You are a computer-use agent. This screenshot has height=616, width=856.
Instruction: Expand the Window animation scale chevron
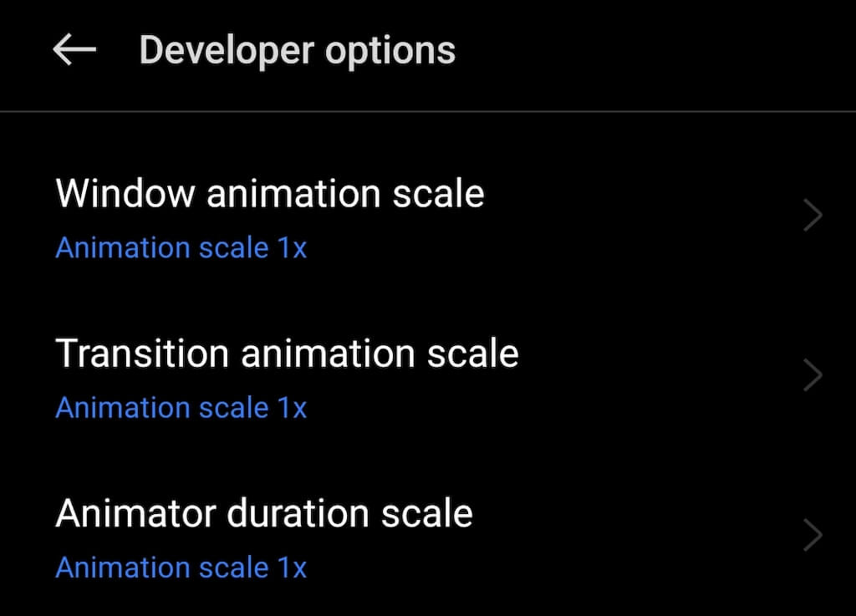coord(813,216)
